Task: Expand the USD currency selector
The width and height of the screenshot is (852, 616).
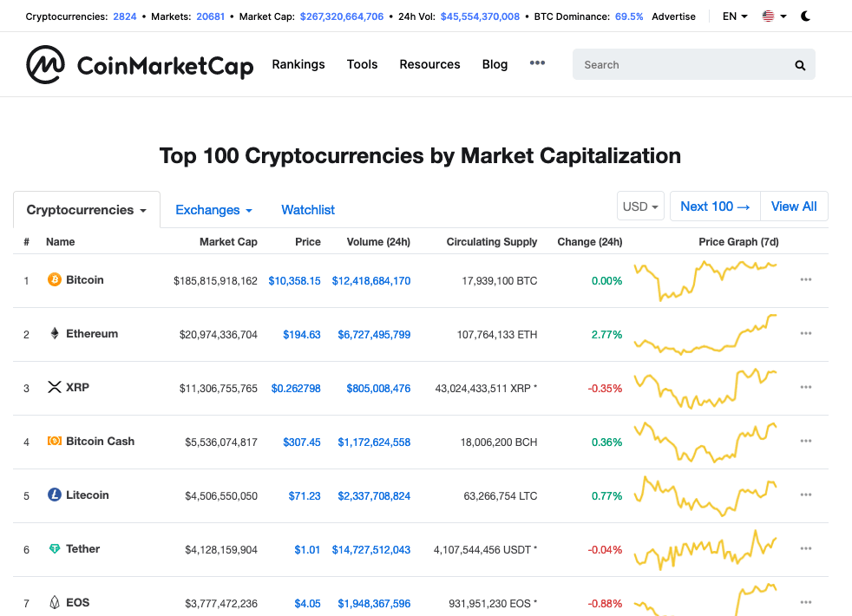Action: click(x=640, y=206)
